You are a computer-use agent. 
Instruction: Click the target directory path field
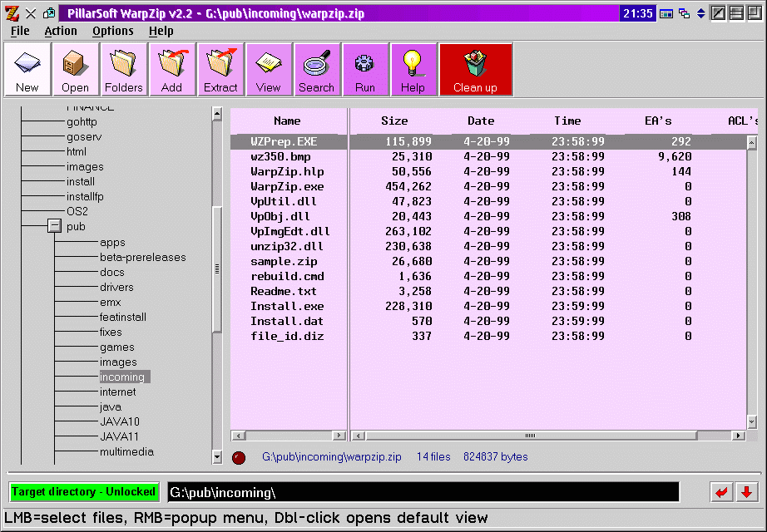[x=423, y=492]
